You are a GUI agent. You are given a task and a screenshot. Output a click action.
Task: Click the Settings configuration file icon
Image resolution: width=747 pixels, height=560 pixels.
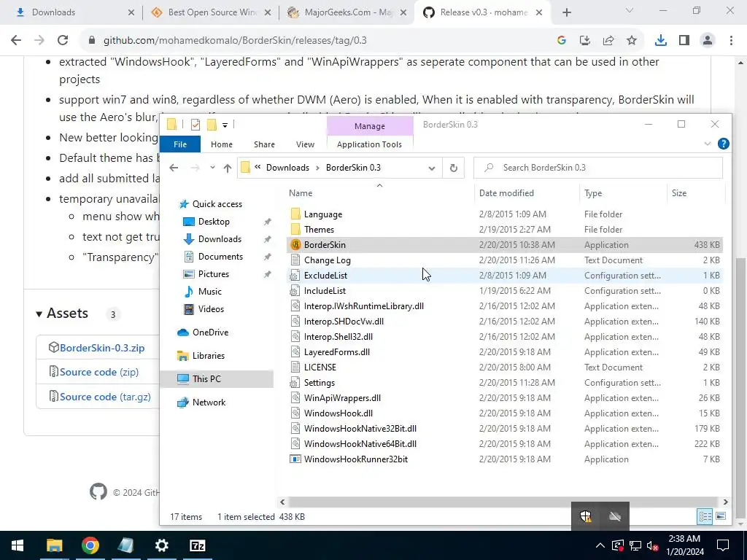295,383
